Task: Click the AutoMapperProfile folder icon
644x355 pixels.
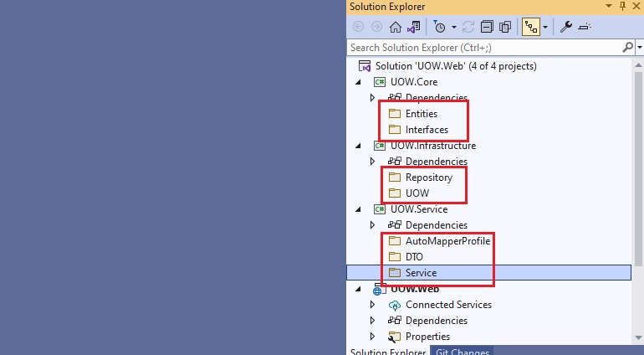Action: [x=395, y=240]
